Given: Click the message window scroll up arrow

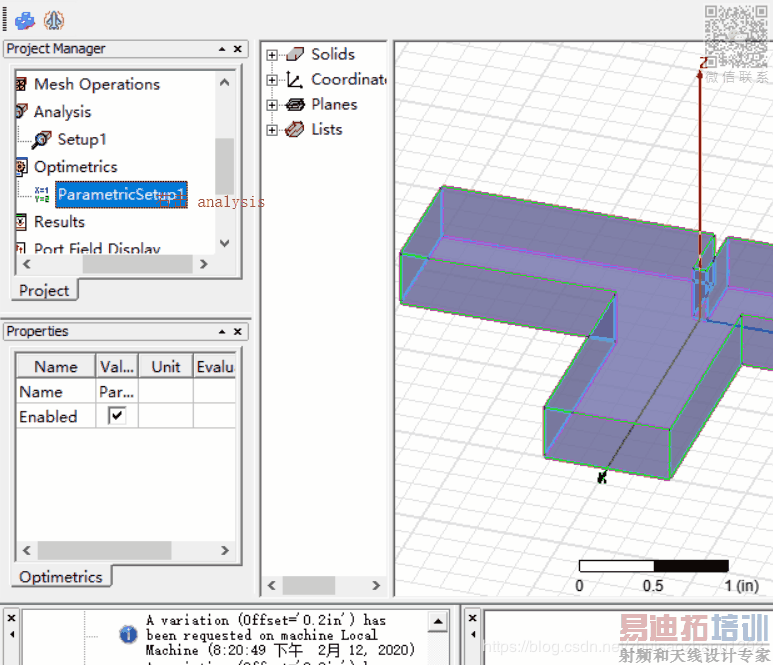Looking at the screenshot, I should tap(438, 621).
